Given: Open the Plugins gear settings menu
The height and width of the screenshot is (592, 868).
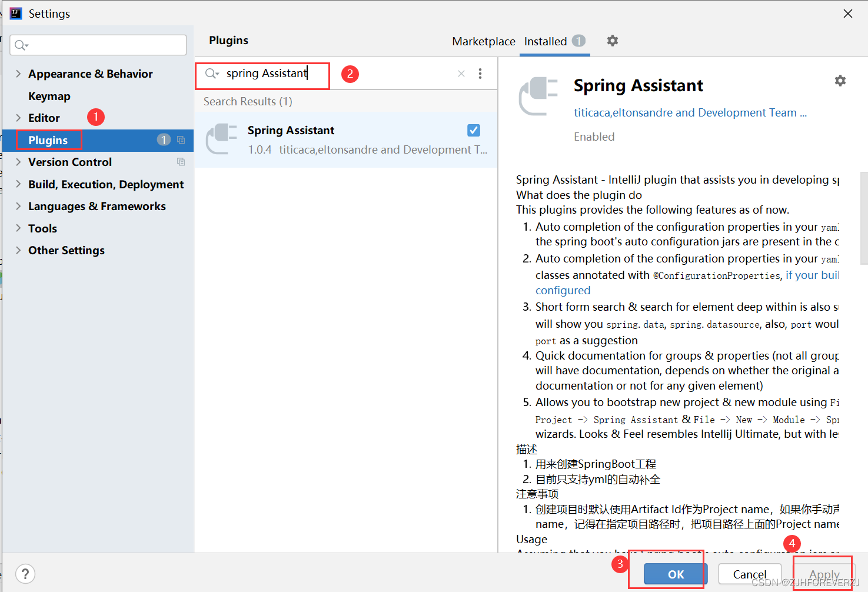Looking at the screenshot, I should (613, 41).
